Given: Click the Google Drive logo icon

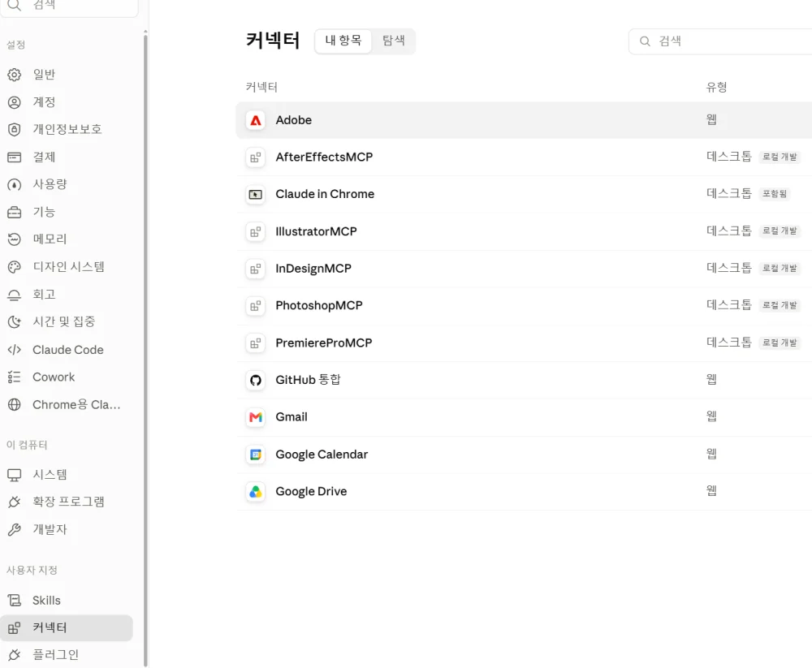Looking at the screenshot, I should click(255, 492).
